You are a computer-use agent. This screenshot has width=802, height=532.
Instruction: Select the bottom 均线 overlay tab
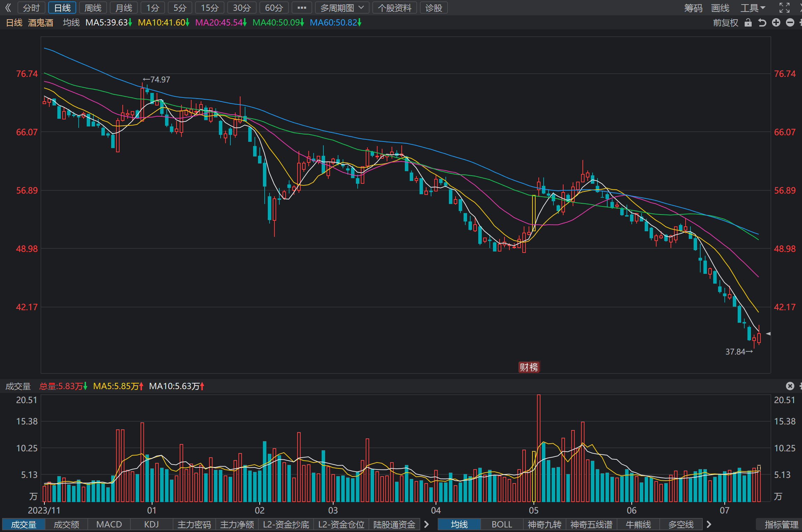coord(459,524)
